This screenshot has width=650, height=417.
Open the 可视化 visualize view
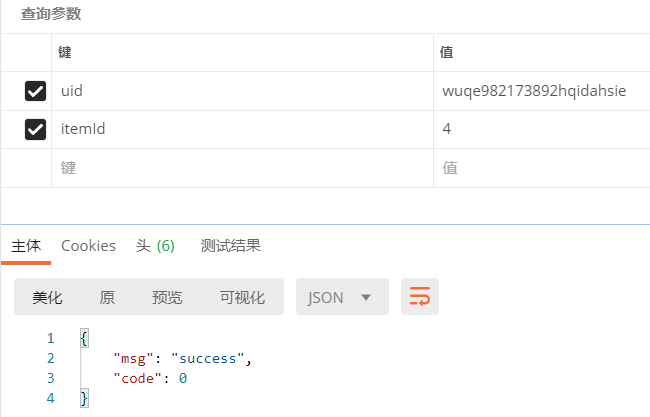[242, 297]
